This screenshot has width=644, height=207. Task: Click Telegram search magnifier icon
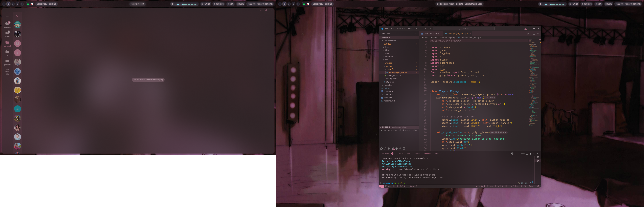18,16
